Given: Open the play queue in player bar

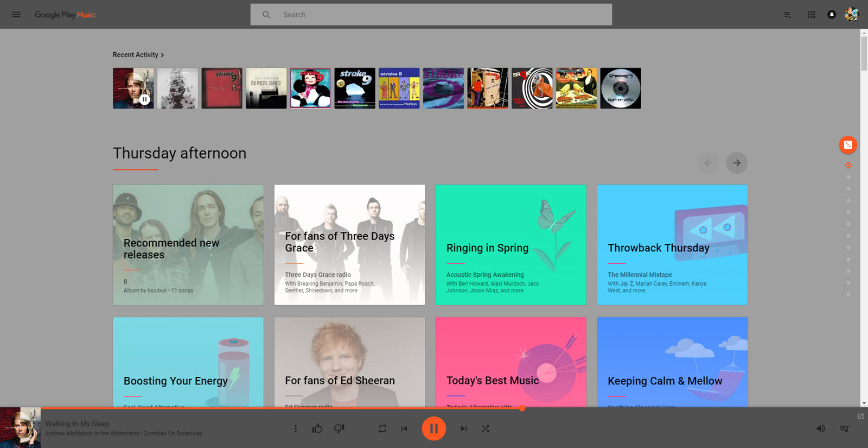Looking at the screenshot, I should [x=845, y=428].
